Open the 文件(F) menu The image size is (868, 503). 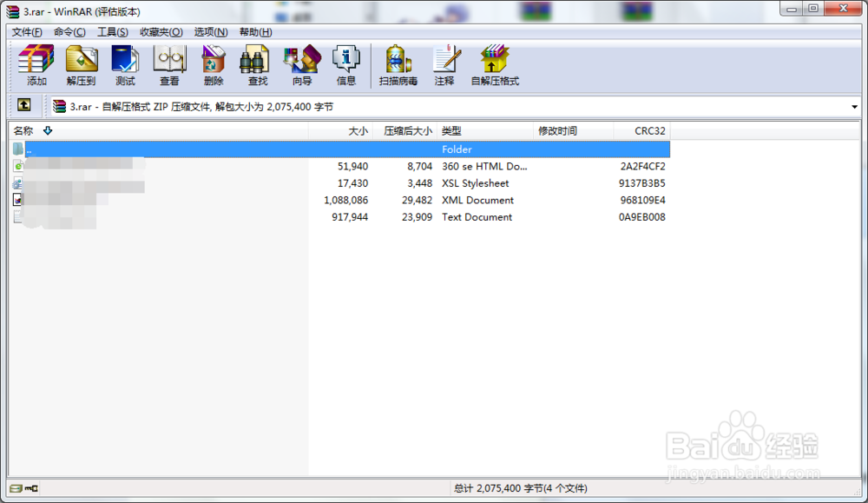tap(27, 32)
